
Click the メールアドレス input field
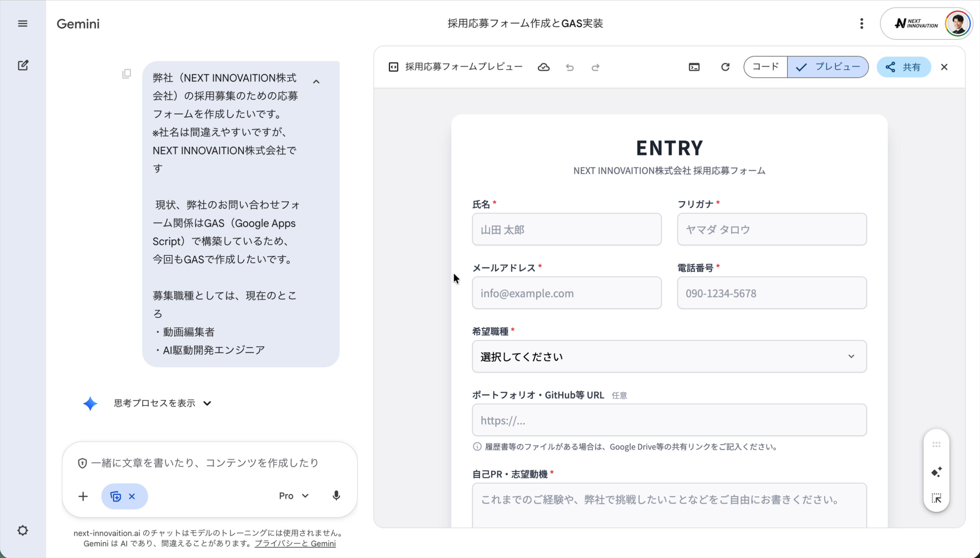point(567,293)
